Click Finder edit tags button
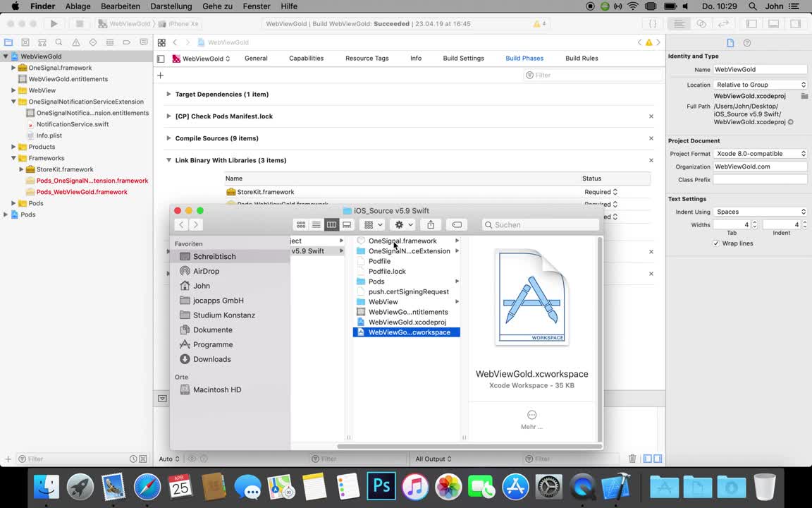The image size is (812, 508). click(x=457, y=224)
